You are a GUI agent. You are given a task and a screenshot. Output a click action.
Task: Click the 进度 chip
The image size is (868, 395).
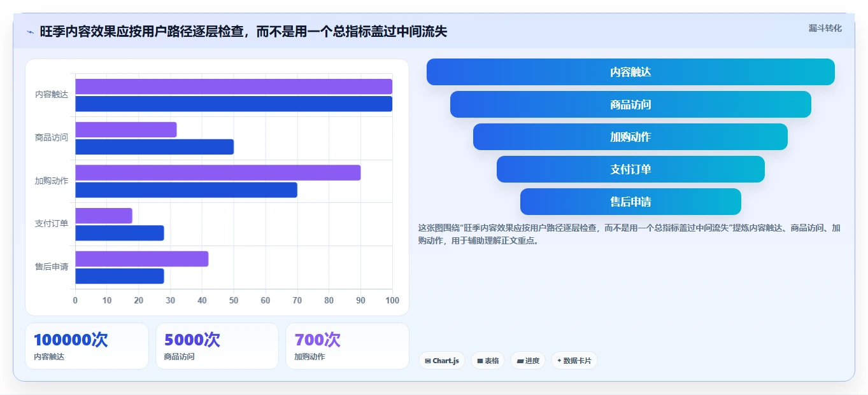528,361
